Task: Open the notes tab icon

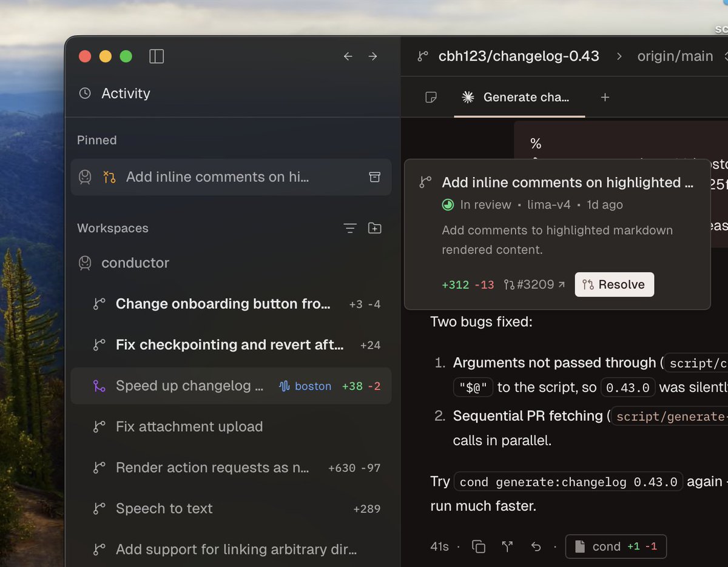Action: click(x=431, y=97)
